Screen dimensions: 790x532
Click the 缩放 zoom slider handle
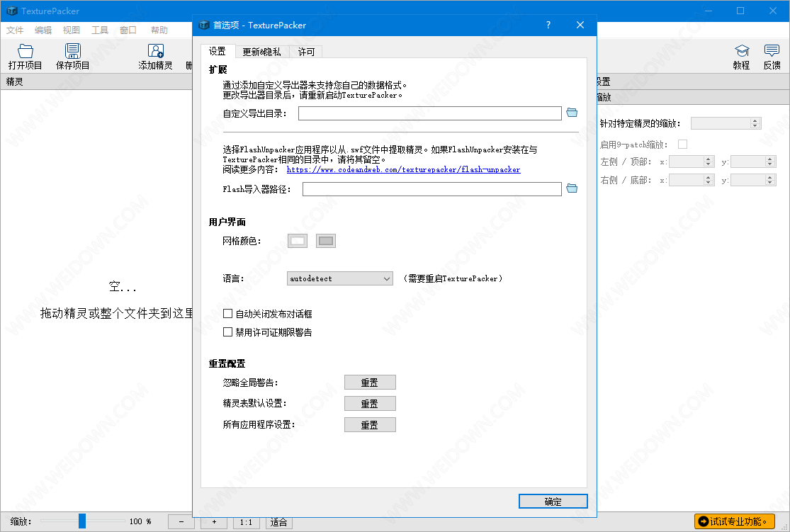[82, 521]
